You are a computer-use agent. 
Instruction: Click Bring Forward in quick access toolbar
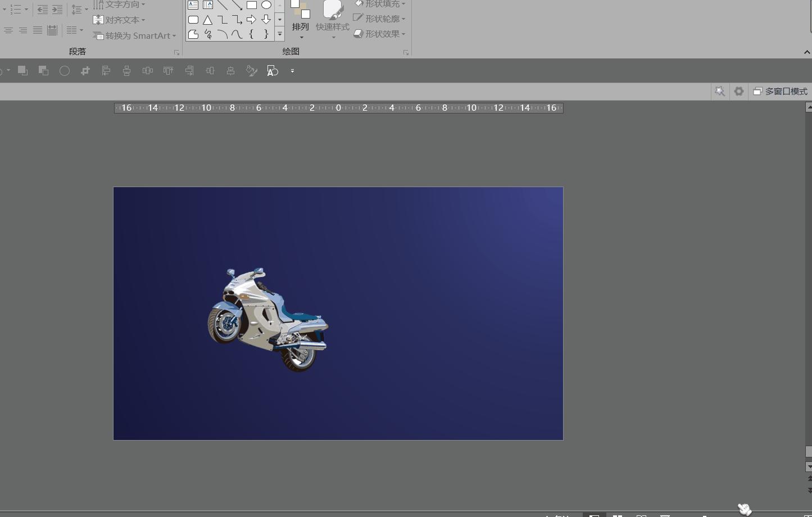point(22,71)
